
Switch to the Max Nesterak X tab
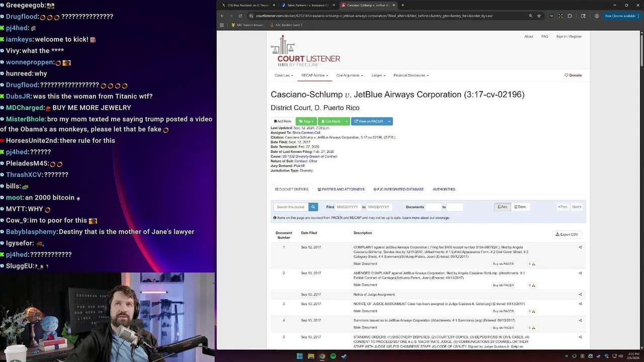(249, 5)
